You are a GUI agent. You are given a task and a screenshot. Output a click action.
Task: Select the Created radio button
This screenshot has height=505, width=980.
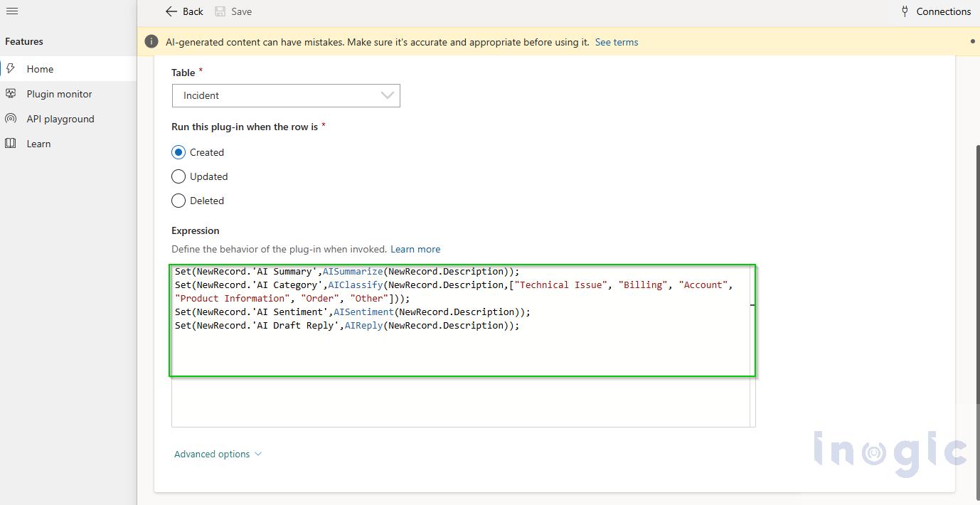point(179,152)
